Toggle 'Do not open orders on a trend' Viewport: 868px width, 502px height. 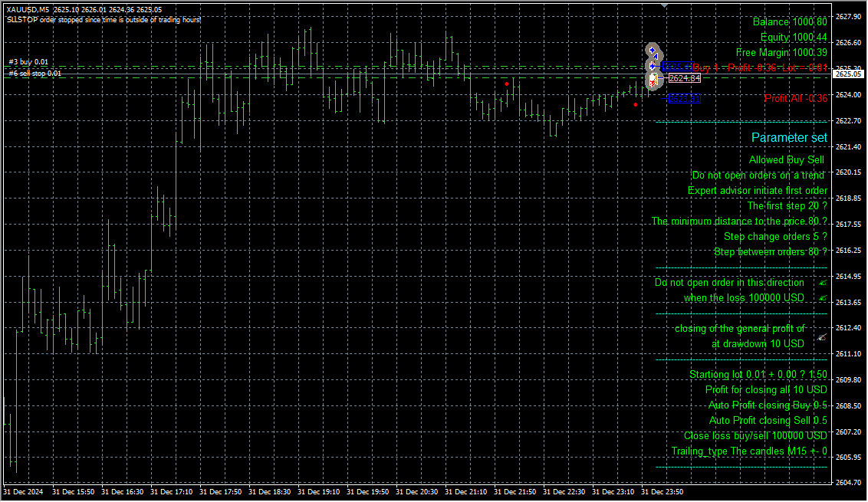point(758,176)
